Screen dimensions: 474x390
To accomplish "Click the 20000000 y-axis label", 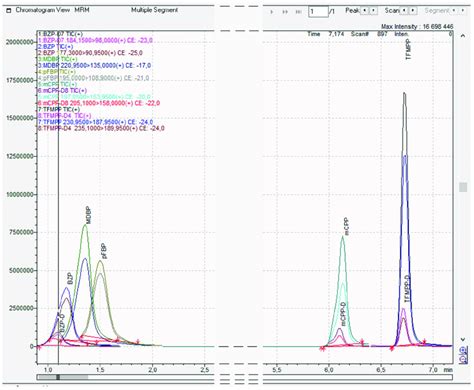I will [x=20, y=42].
